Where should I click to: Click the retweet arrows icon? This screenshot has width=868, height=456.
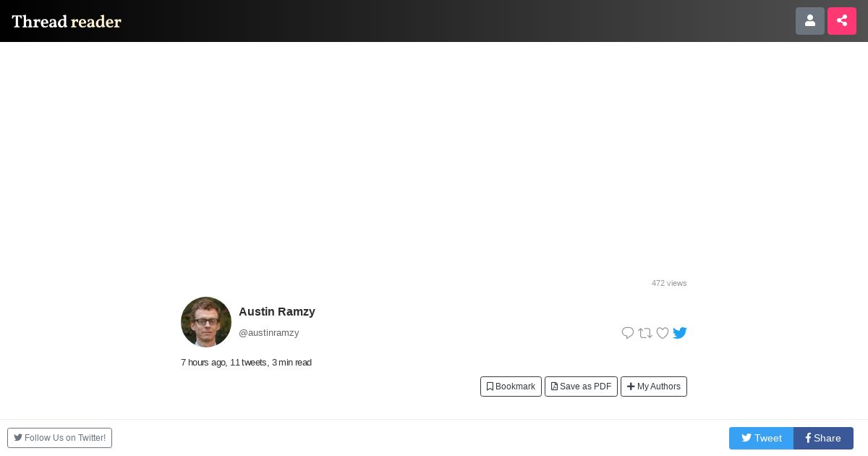[645, 333]
